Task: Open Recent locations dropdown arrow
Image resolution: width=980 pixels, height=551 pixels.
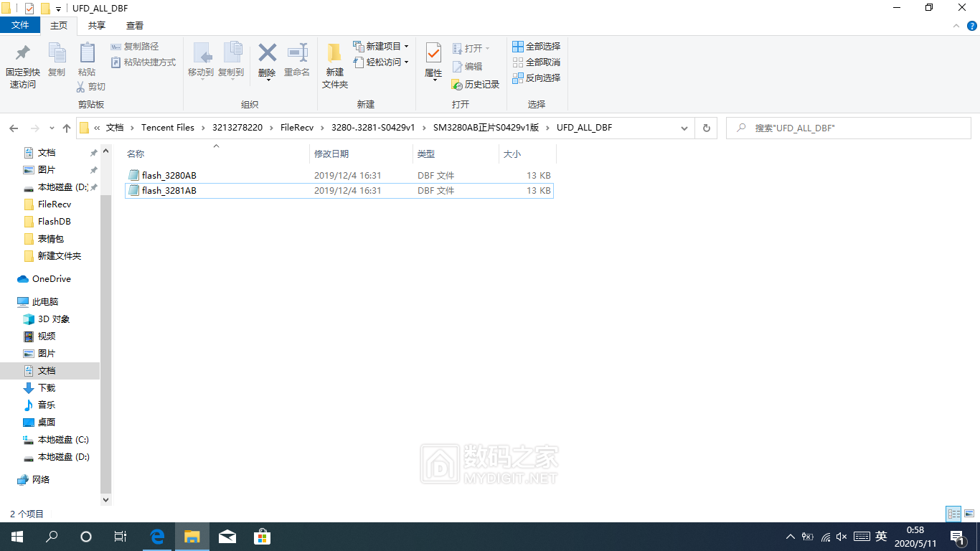Action: pyautogui.click(x=52, y=128)
